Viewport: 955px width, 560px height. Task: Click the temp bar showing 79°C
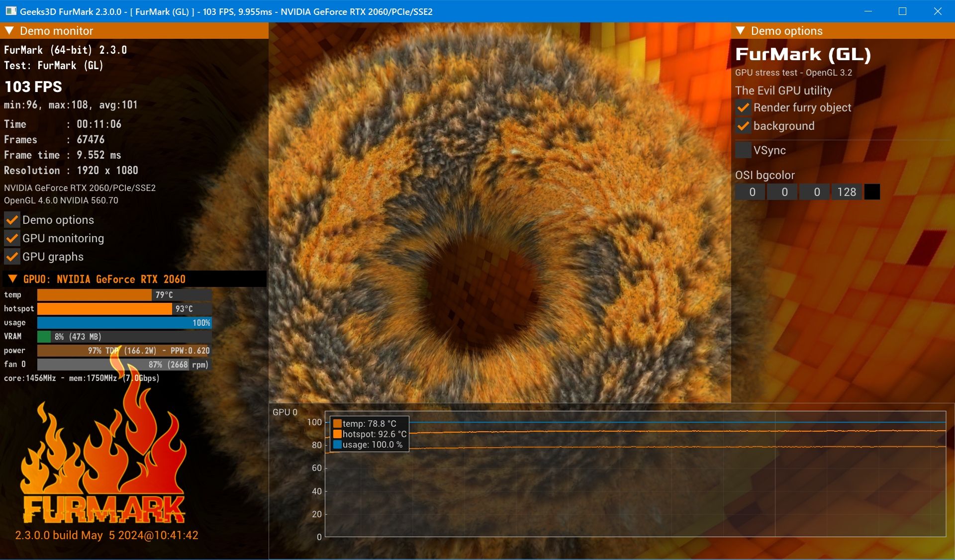(124, 295)
